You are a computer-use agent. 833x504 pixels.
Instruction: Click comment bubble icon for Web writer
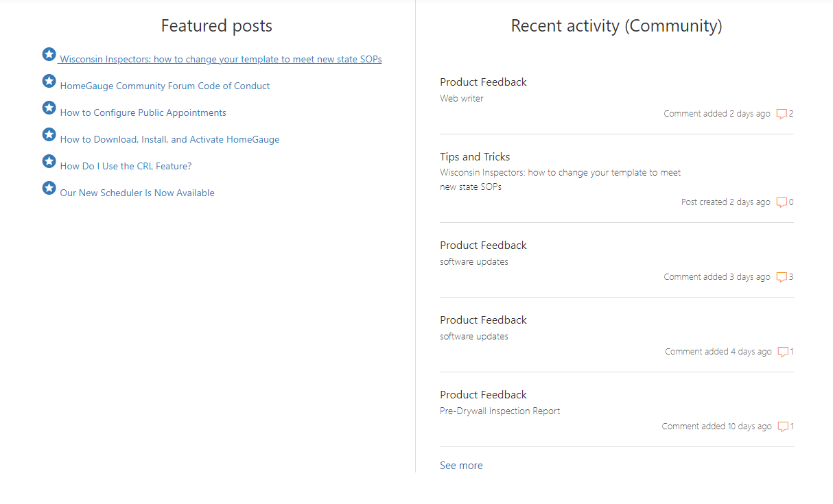(x=782, y=115)
